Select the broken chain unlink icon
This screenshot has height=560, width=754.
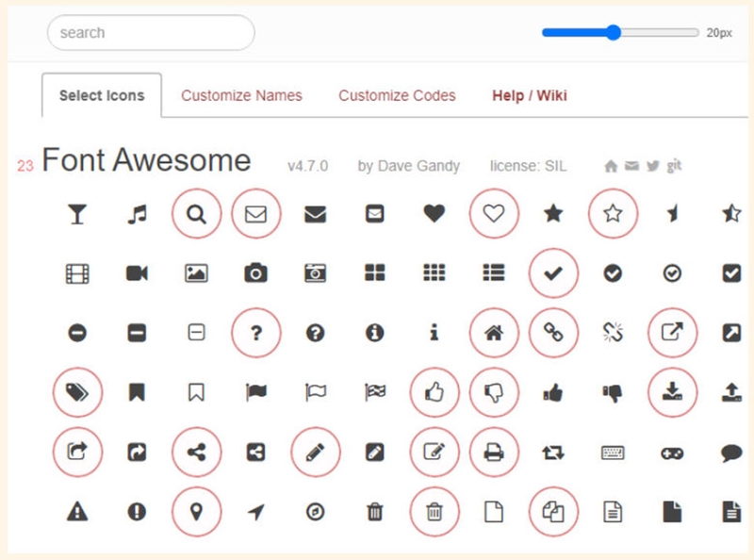tap(614, 333)
